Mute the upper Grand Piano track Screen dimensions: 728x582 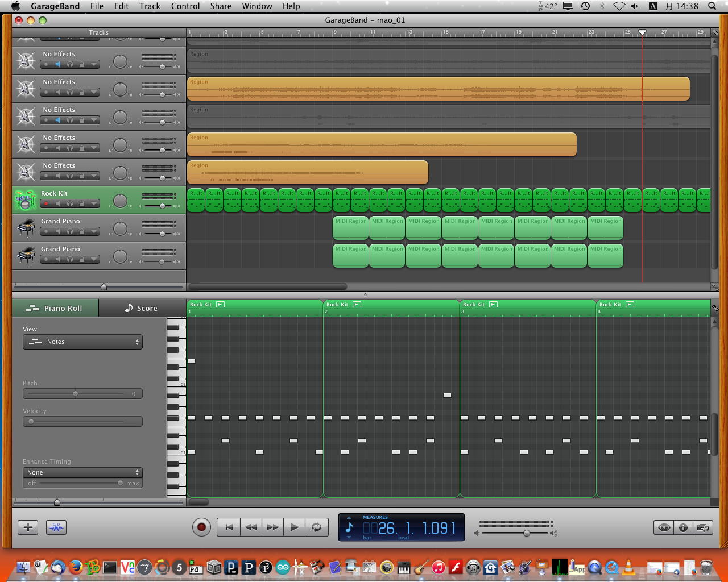[x=57, y=231]
